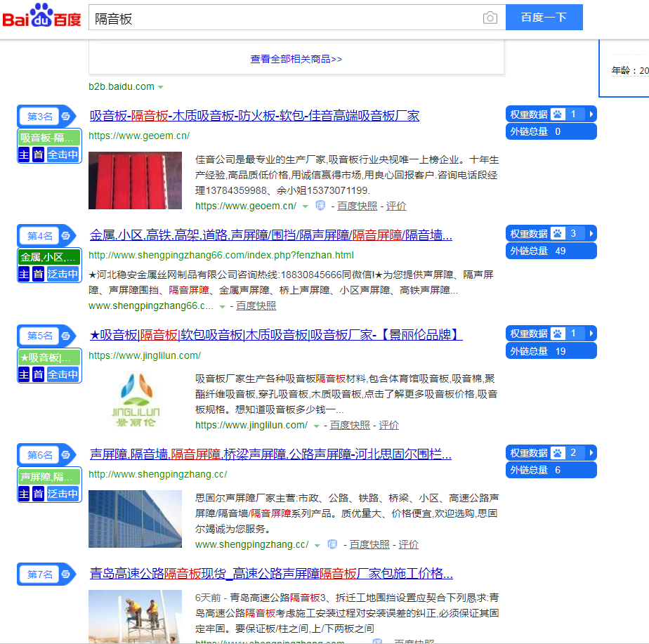Open the Baidu logo homepage

42,15
